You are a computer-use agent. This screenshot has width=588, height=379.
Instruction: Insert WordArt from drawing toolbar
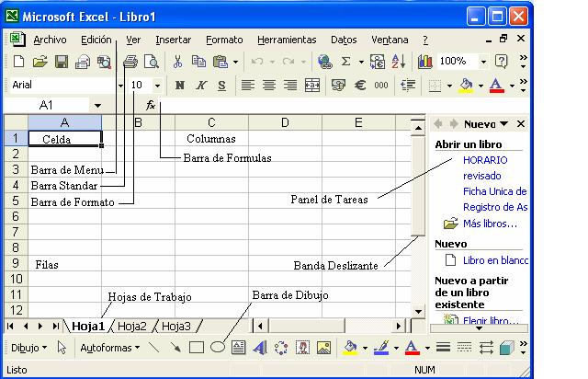click(x=260, y=348)
